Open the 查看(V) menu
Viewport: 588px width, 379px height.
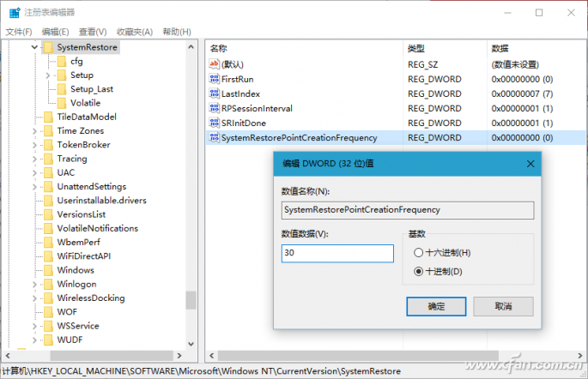[x=93, y=32]
